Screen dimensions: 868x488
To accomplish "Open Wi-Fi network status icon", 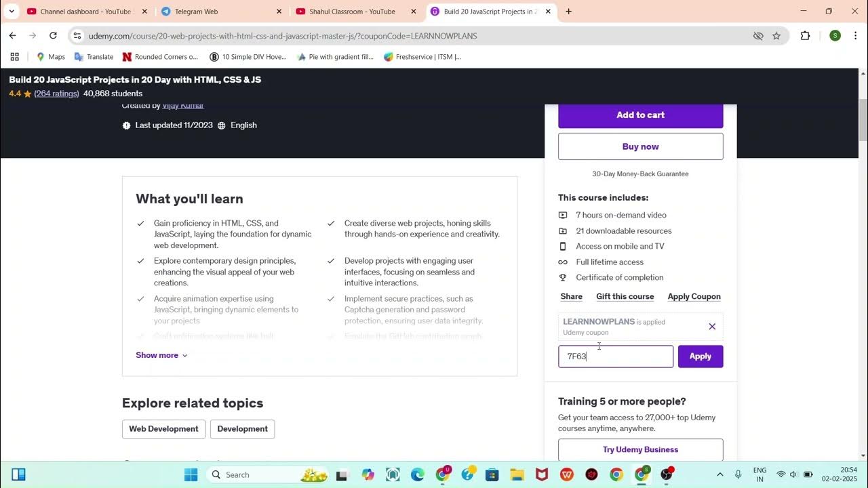I will 781,474.
